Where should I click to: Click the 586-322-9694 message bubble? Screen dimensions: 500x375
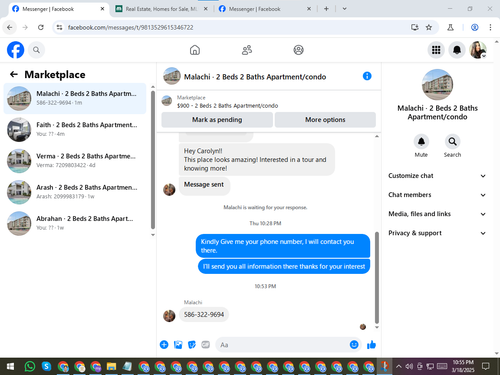204,315
